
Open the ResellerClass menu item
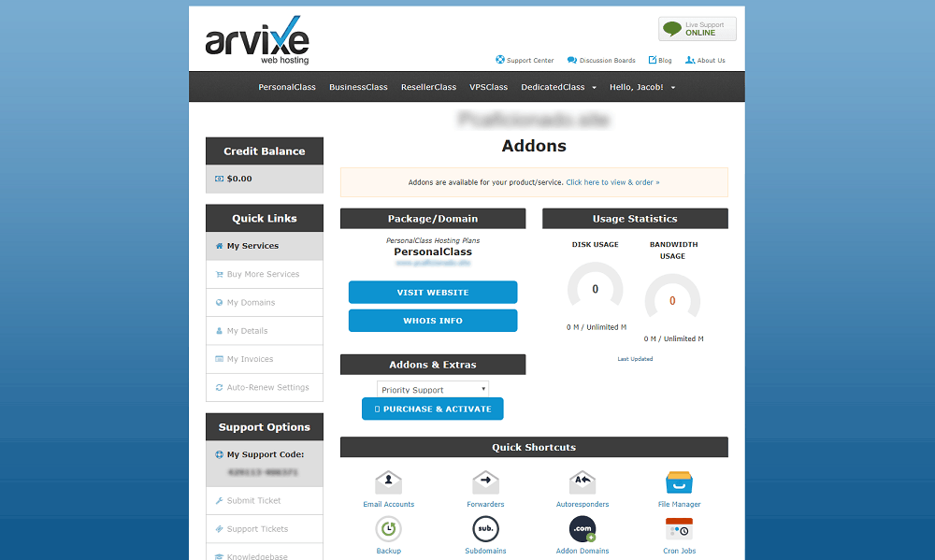[428, 87]
